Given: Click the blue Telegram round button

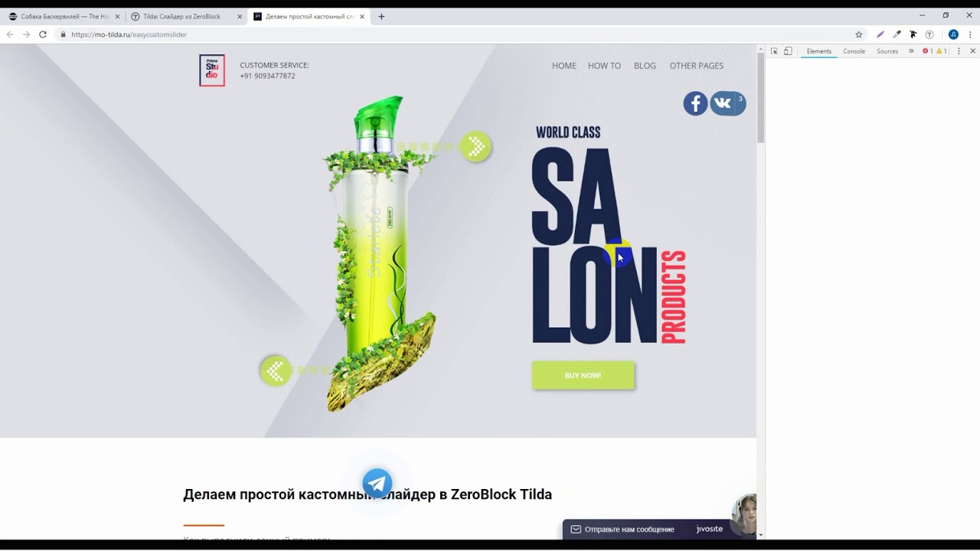Looking at the screenshot, I should click(377, 484).
